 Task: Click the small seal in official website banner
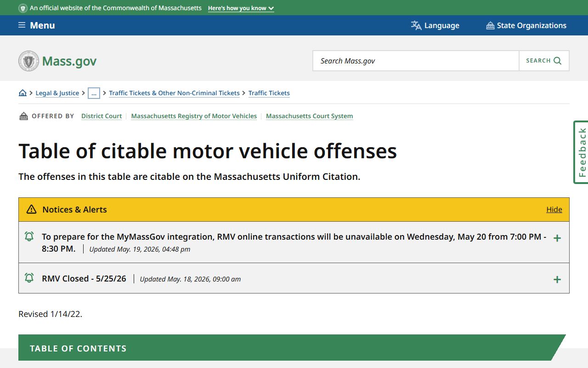(23, 8)
